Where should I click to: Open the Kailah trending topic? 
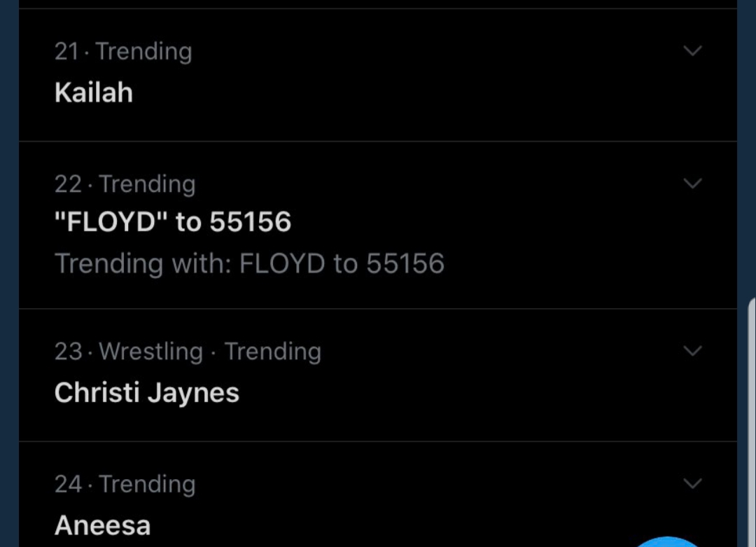[94, 92]
